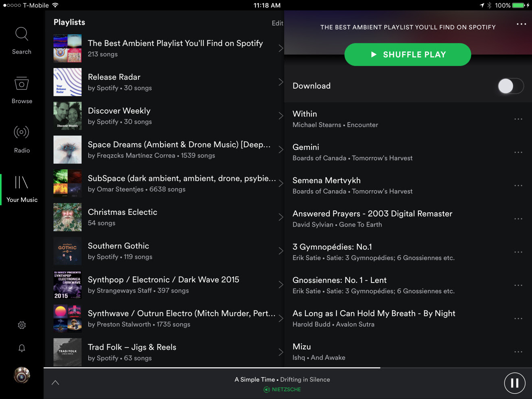This screenshot has width=532, height=399.
Task: Tap Edit to edit the playlists list
Action: click(x=277, y=23)
